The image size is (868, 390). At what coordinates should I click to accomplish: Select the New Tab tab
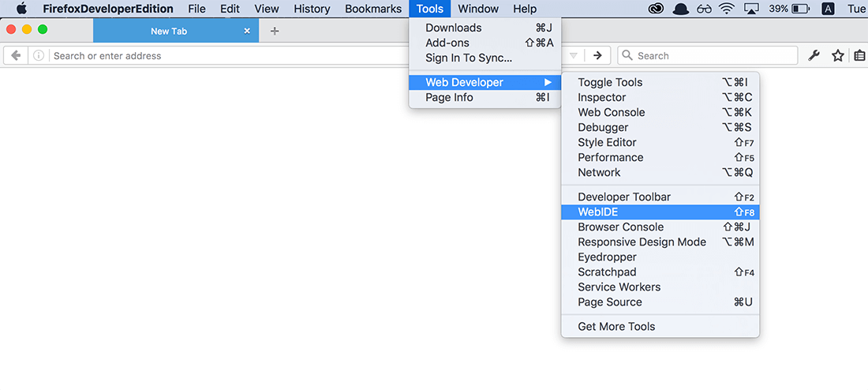tap(176, 31)
